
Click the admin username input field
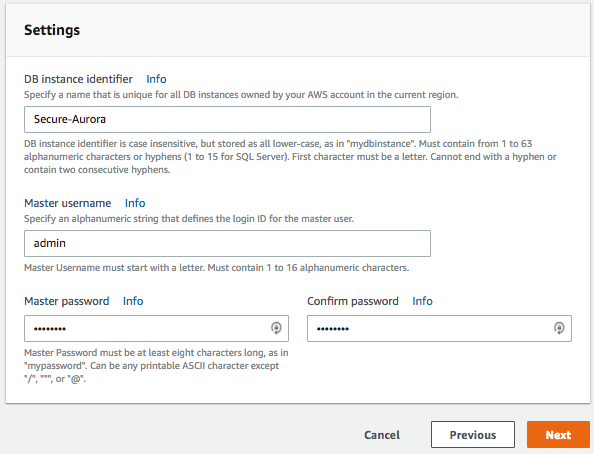tap(227, 243)
